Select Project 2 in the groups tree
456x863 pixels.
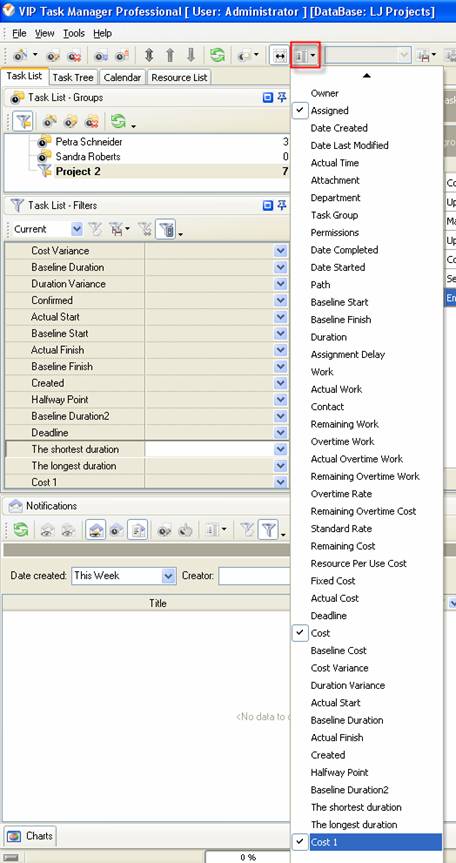(78, 171)
